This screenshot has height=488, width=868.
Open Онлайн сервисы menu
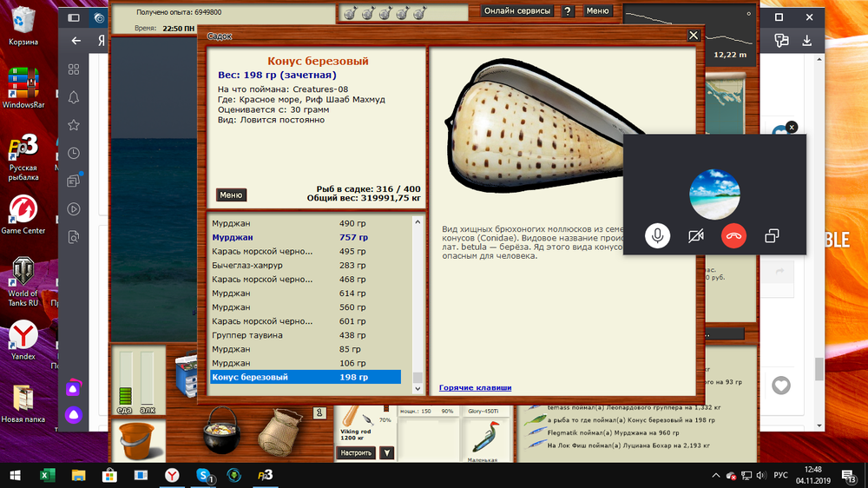pyautogui.click(x=517, y=11)
